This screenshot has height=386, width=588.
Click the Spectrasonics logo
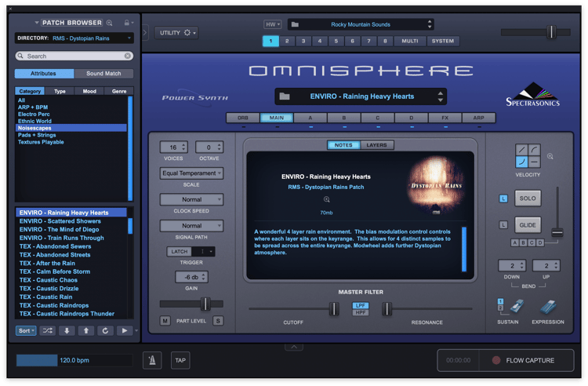tap(532, 94)
